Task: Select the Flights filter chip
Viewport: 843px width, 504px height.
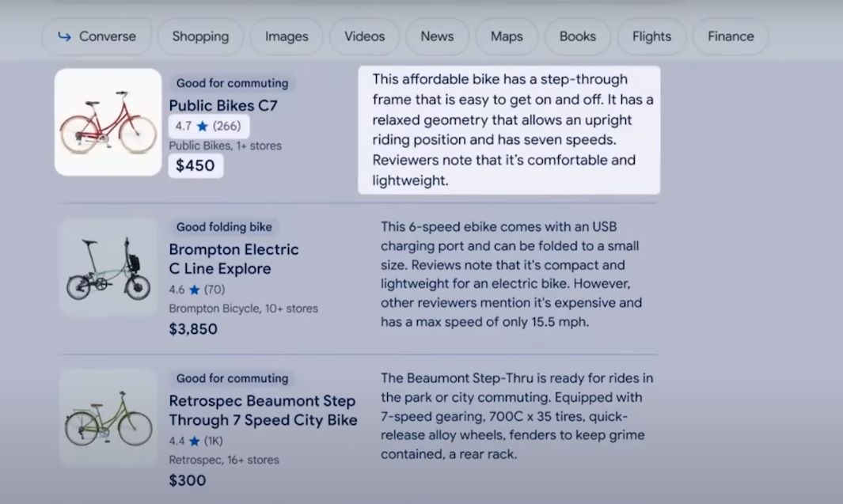Action: click(x=651, y=36)
